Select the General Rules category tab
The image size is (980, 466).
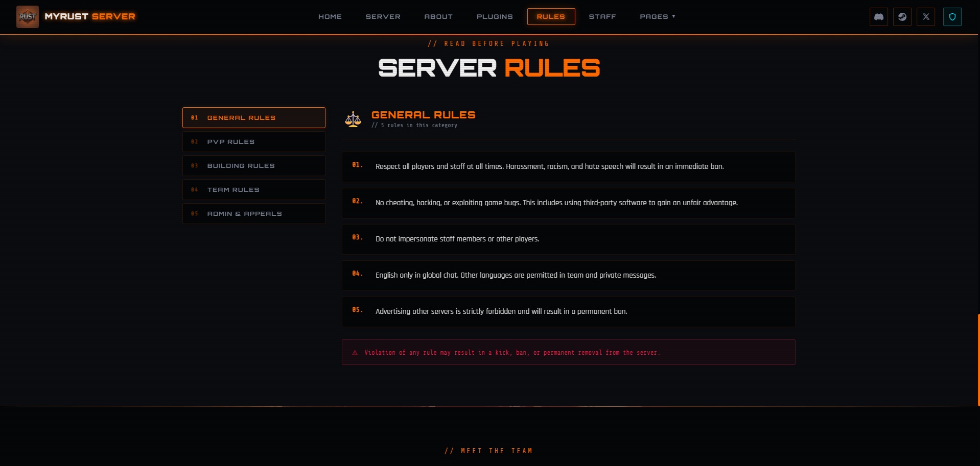(x=253, y=118)
